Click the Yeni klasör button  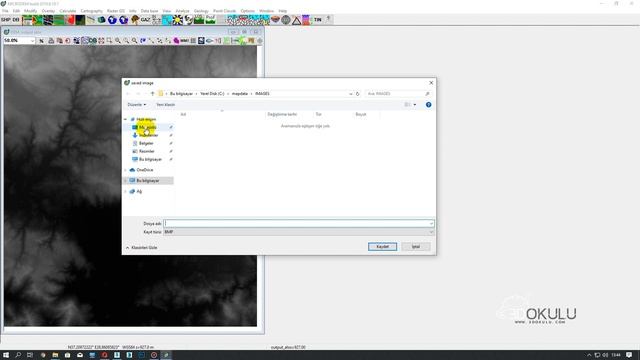point(166,105)
